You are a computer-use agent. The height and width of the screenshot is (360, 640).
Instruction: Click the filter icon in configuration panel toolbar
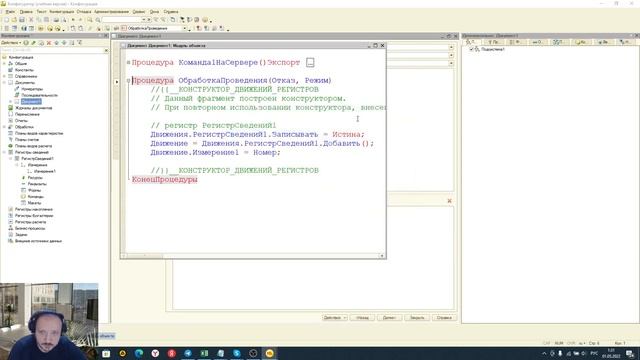point(80,42)
